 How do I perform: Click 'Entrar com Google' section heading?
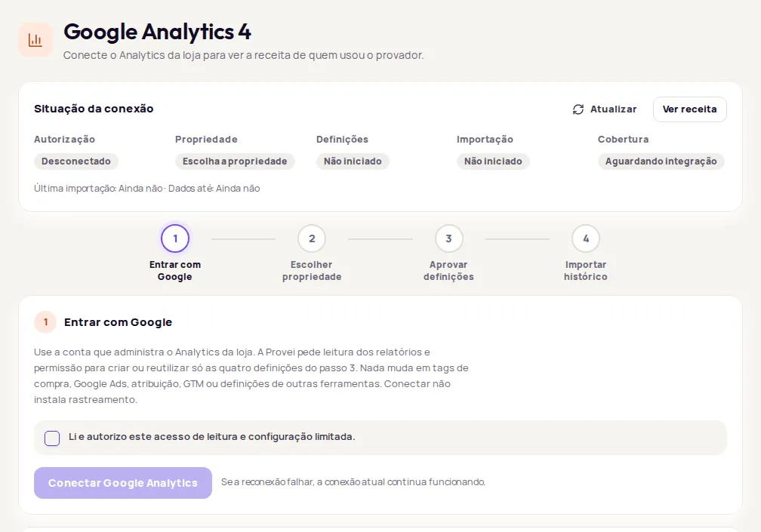(x=118, y=322)
